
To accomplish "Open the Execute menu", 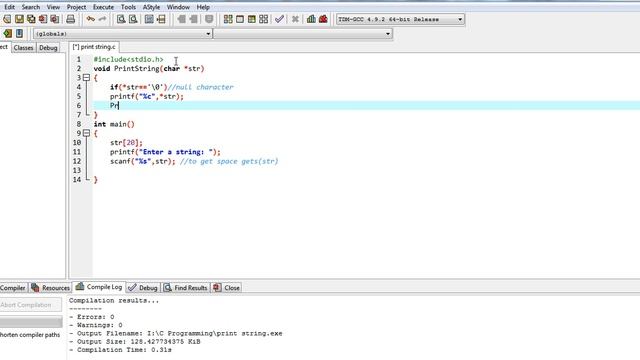I will (x=103, y=7).
